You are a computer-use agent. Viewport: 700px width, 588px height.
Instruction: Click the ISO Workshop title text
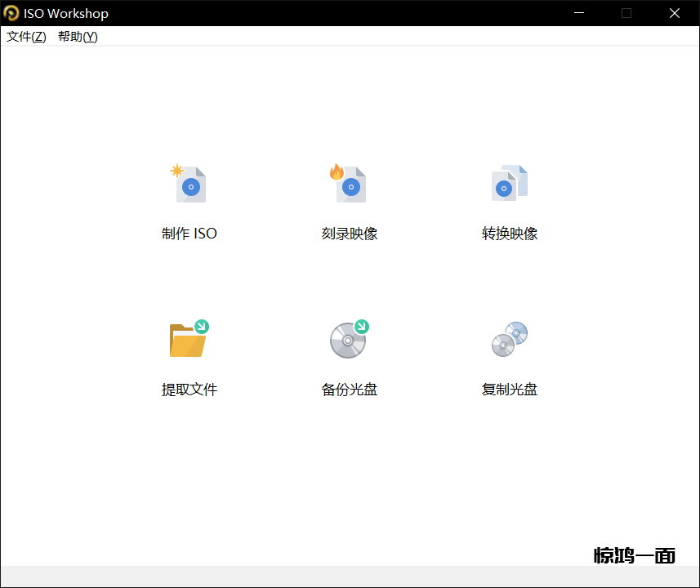(x=66, y=13)
